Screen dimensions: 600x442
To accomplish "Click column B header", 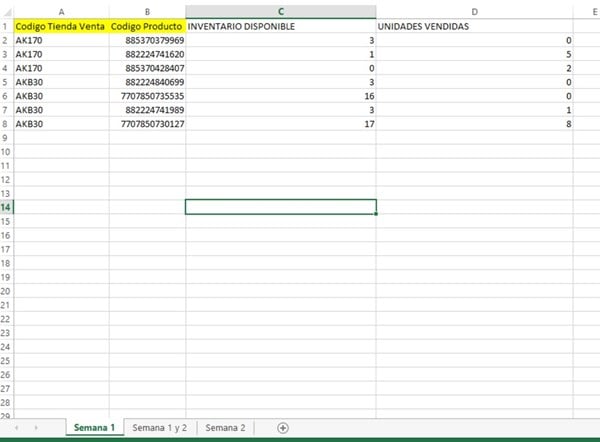I will pos(147,11).
